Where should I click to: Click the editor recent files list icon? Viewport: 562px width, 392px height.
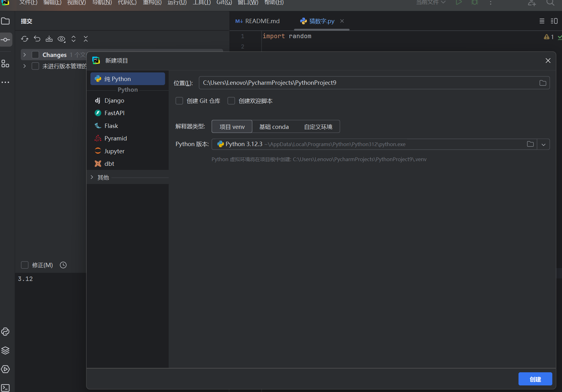(542, 21)
